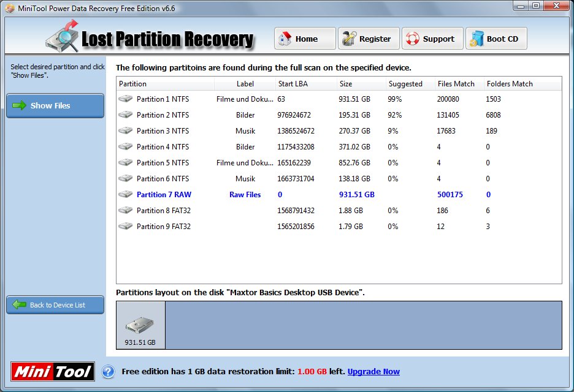Click the drive icon for Partition 9 FAT32
This screenshot has width=574, height=392.
(x=125, y=226)
